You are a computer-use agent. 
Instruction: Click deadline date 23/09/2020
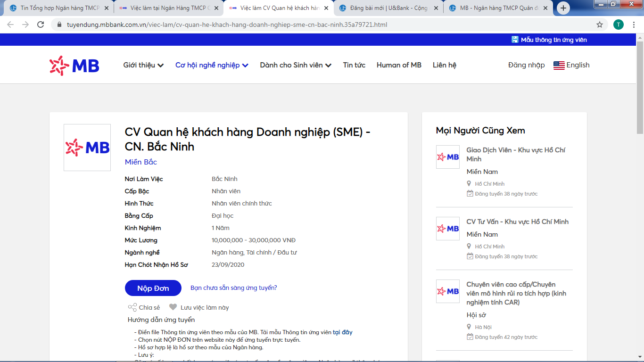[228, 264]
